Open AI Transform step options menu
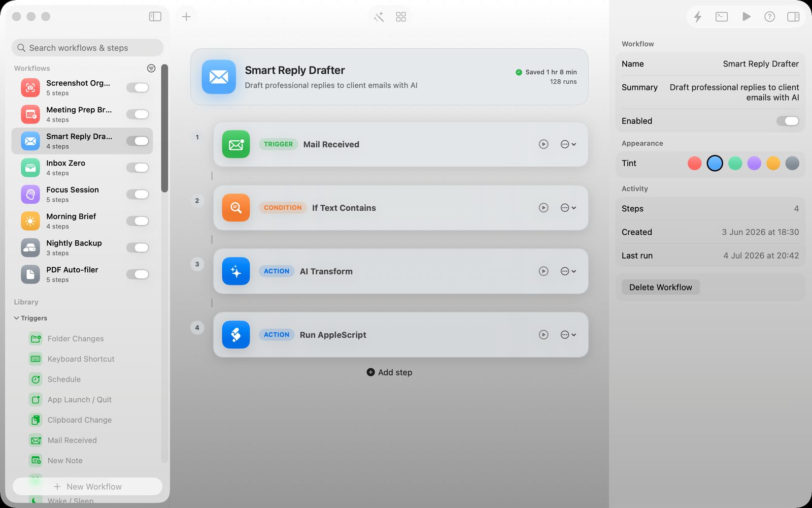Viewport: 812px width, 508px height. (x=568, y=271)
